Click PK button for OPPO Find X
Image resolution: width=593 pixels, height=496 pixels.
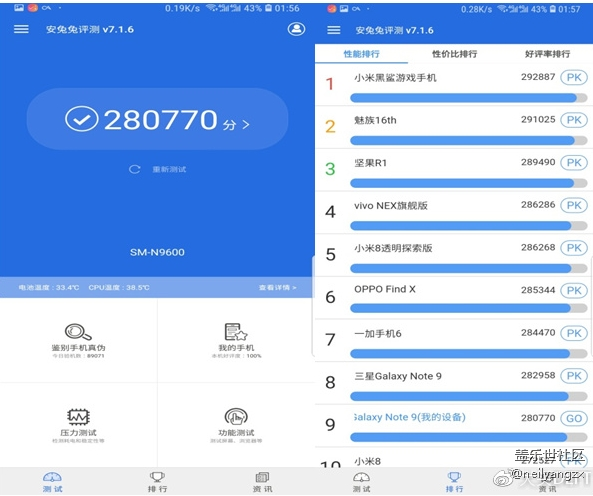pos(574,291)
